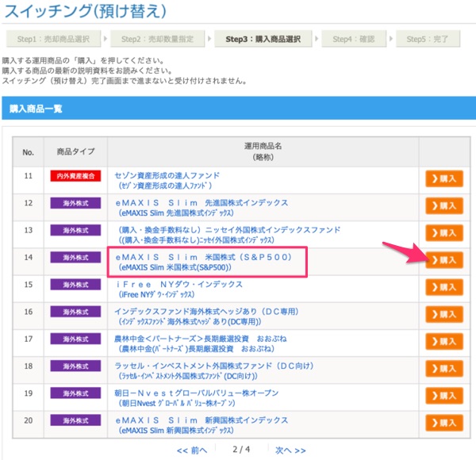476x460 pixels.
Task: Click 購入 button for ニッセイ外国株式インデックスファンド
Action: coord(444,233)
